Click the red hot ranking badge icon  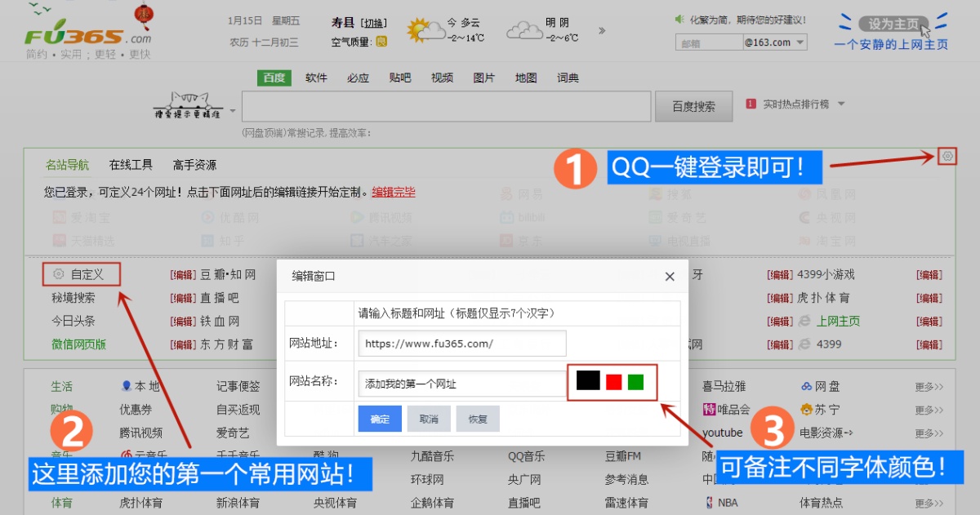[x=751, y=104]
